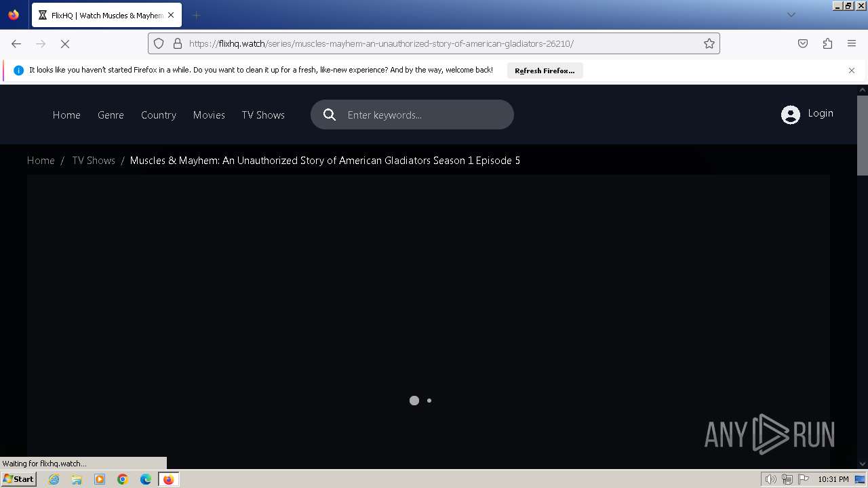Open the Login link
868x488 pixels.
pyautogui.click(x=821, y=113)
